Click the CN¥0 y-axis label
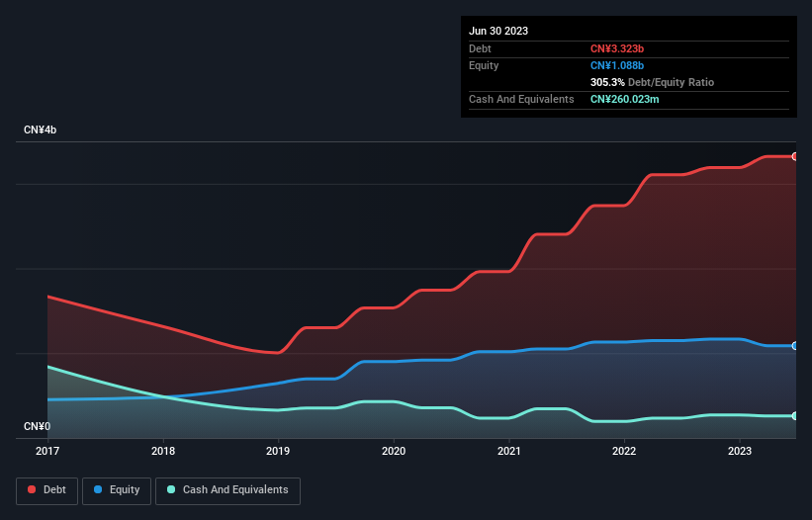Viewport: 812px width, 520px height. click(38, 426)
